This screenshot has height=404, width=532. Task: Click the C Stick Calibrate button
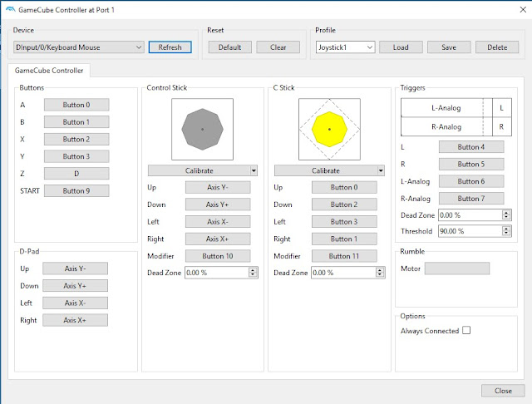pos(326,170)
